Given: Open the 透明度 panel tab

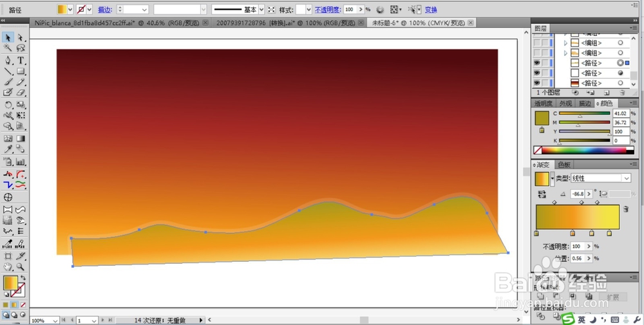Looking at the screenshot, I should coord(544,104).
